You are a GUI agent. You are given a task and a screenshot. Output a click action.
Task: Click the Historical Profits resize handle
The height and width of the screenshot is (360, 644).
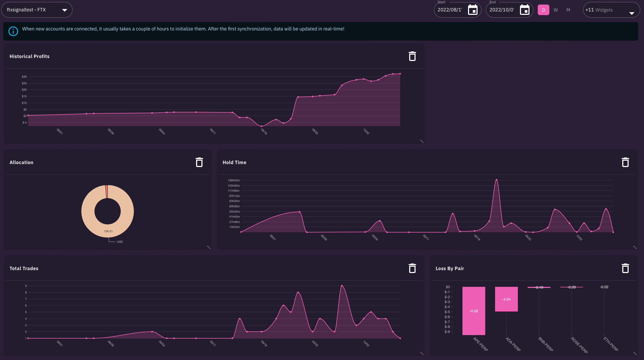[x=422, y=141]
